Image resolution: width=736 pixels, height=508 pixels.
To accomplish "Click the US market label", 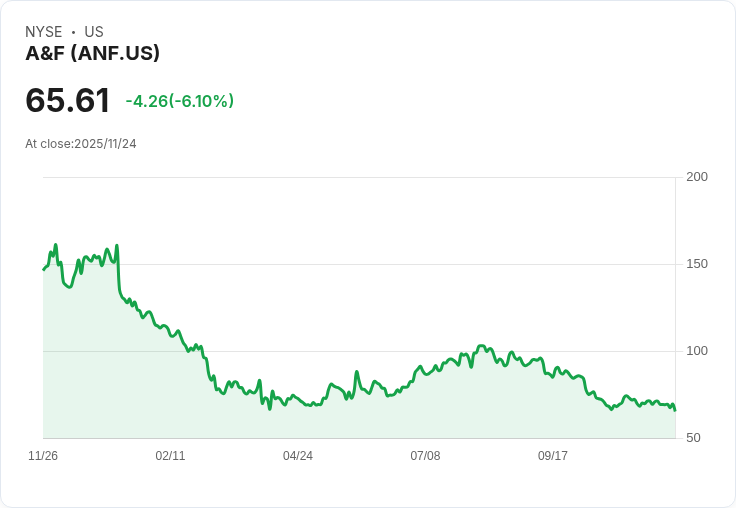I will [x=94, y=32].
